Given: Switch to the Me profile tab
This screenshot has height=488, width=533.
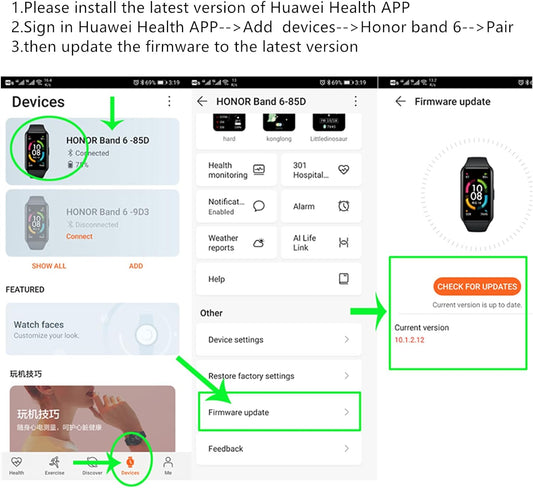Looking at the screenshot, I should pos(168,465).
